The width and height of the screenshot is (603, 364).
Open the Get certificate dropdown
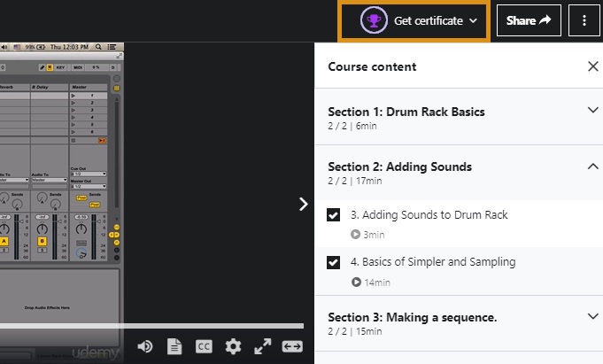[x=474, y=20]
